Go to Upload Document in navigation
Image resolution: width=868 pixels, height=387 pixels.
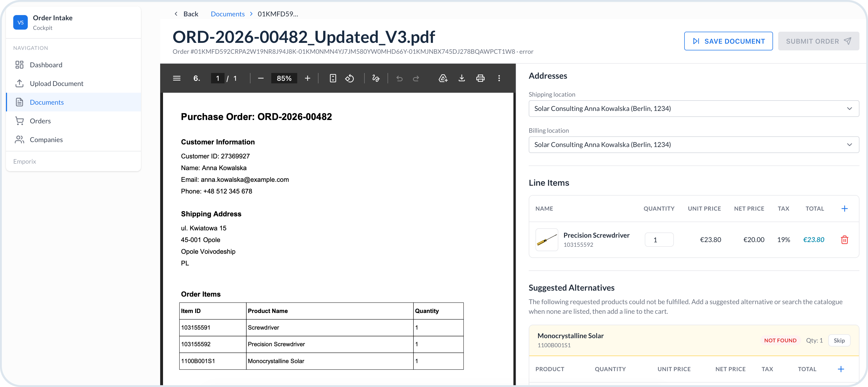[56, 84]
